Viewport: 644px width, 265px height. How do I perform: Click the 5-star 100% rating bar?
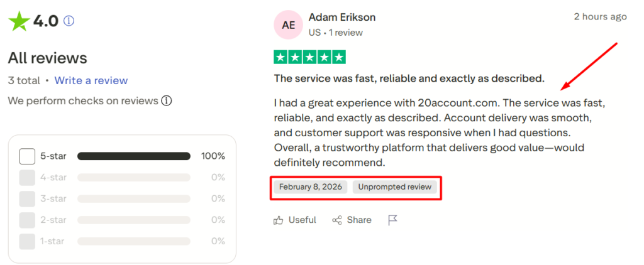tap(133, 156)
